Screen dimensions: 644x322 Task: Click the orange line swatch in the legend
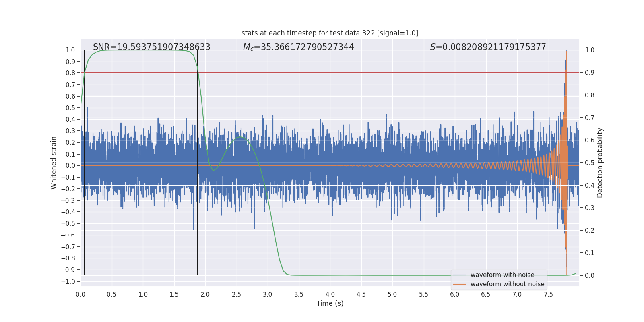[x=459, y=284]
